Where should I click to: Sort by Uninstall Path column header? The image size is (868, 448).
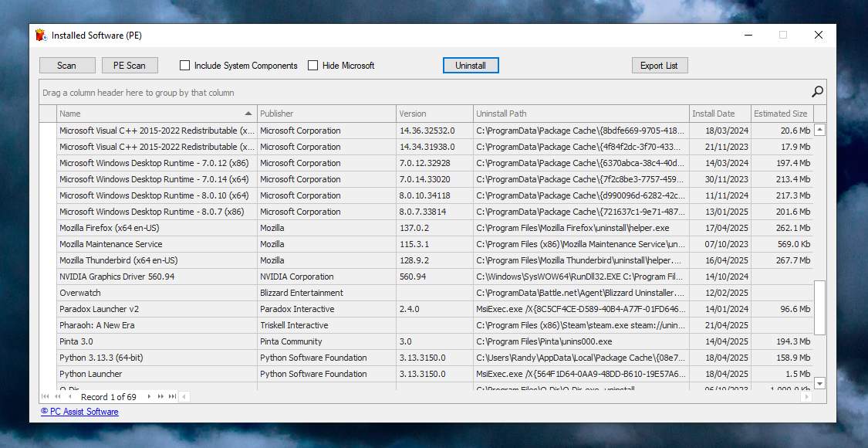[x=581, y=114]
